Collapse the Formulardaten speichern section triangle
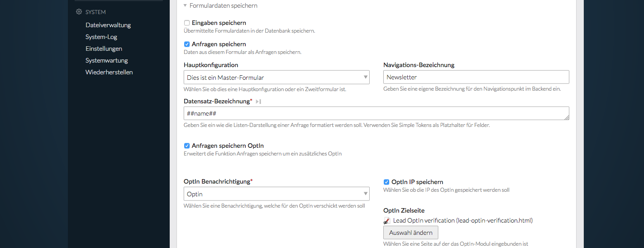The width and height of the screenshot is (644, 248). (185, 6)
